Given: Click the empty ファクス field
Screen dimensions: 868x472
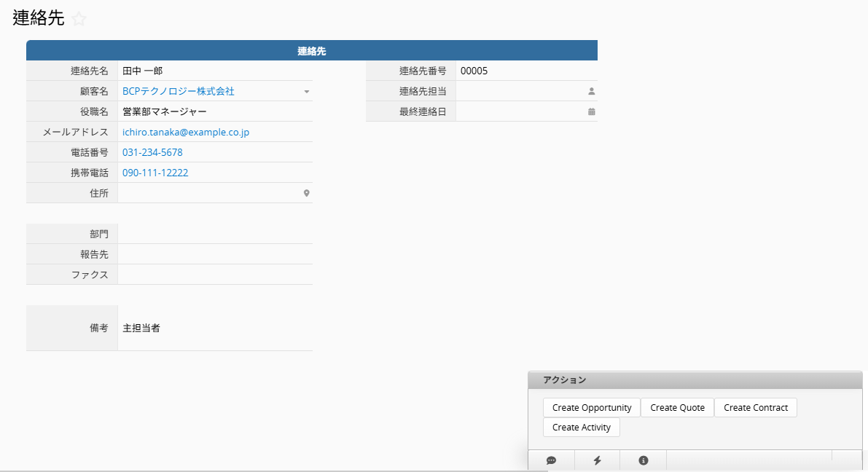Looking at the screenshot, I should point(214,275).
